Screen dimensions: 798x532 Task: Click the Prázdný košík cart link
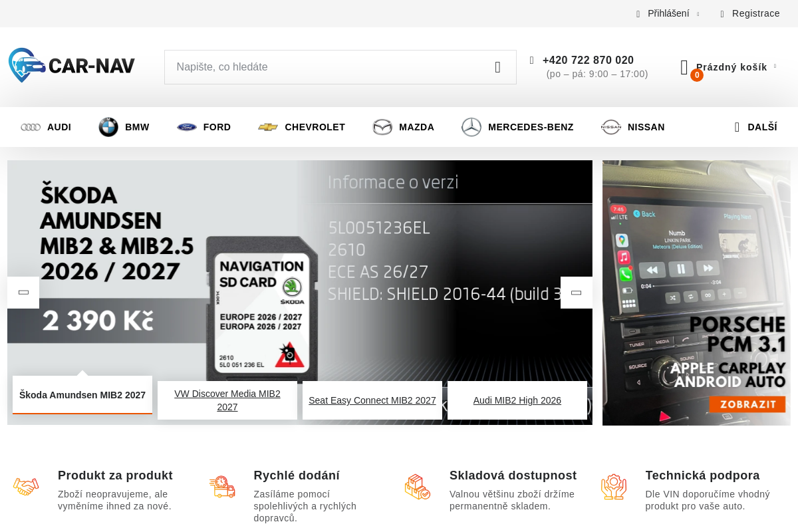731,67
